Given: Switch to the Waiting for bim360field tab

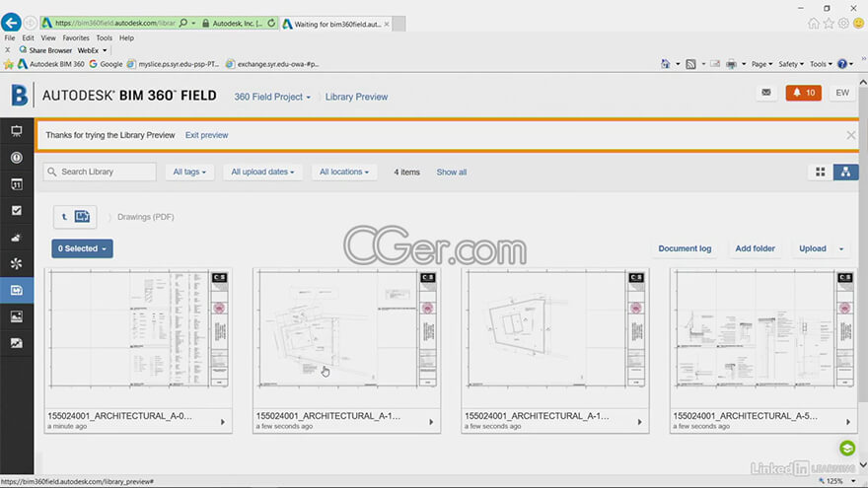Looking at the screenshot, I should [x=336, y=24].
